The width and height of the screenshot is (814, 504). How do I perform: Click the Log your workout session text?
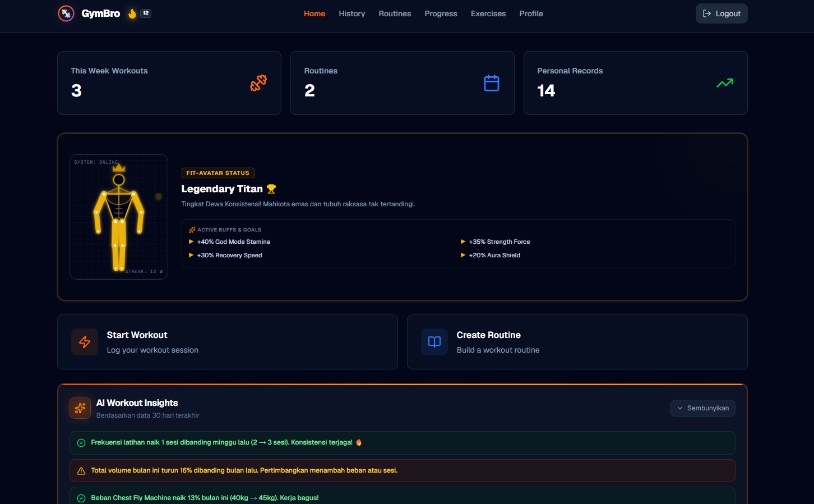(152, 350)
